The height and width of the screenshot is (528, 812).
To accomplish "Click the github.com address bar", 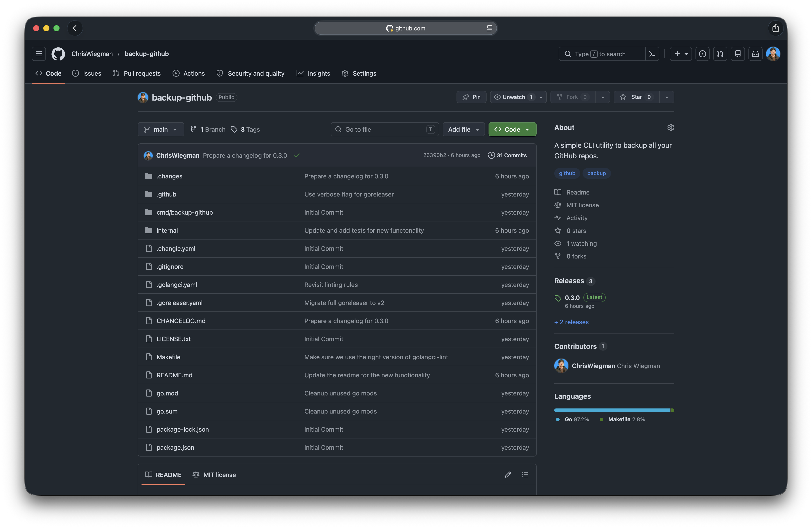I will click(405, 28).
